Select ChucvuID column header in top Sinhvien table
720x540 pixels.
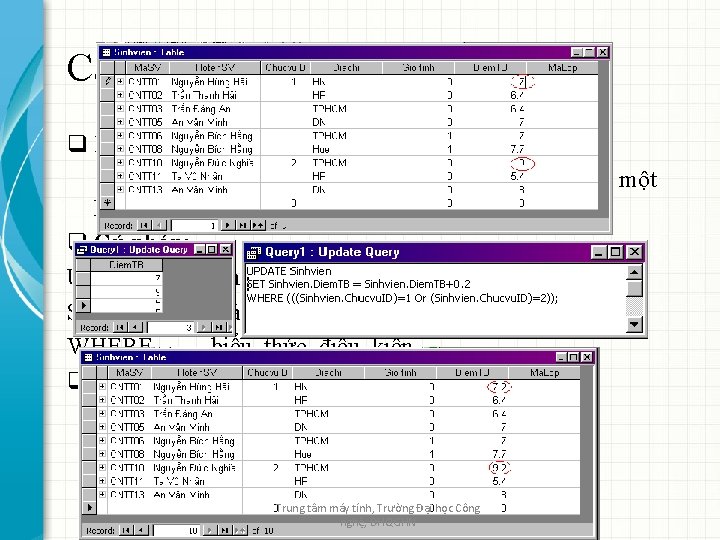point(285,68)
